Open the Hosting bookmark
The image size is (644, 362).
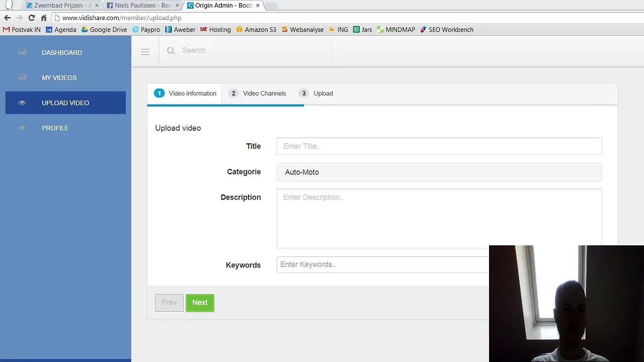pyautogui.click(x=215, y=30)
